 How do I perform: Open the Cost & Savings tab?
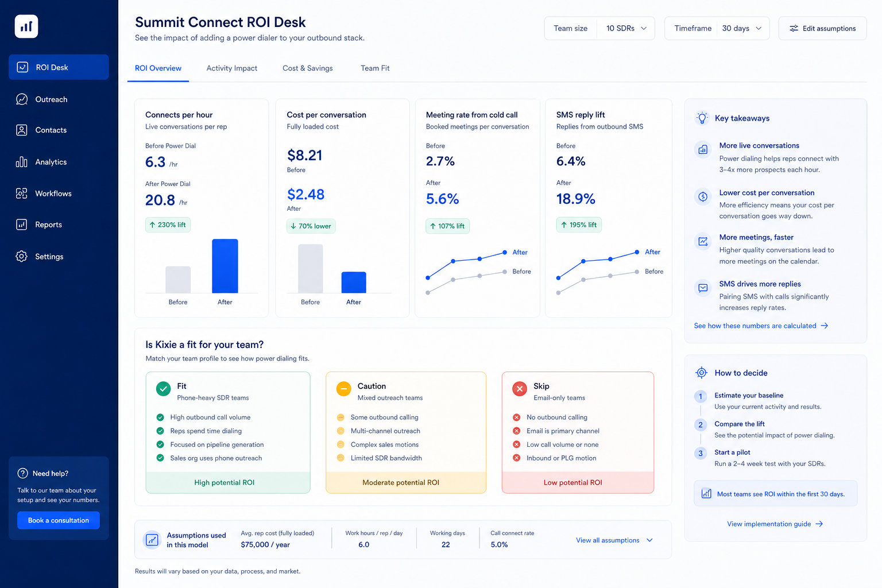[x=308, y=68]
